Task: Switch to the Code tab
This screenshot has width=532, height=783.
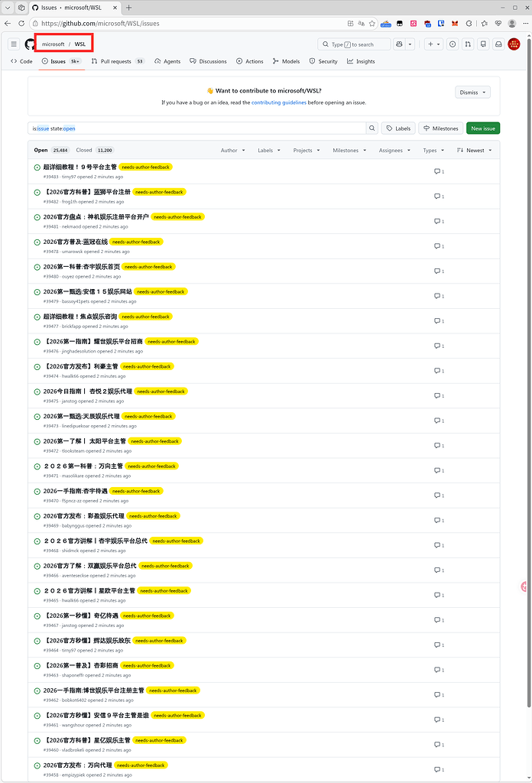Action: [x=21, y=61]
